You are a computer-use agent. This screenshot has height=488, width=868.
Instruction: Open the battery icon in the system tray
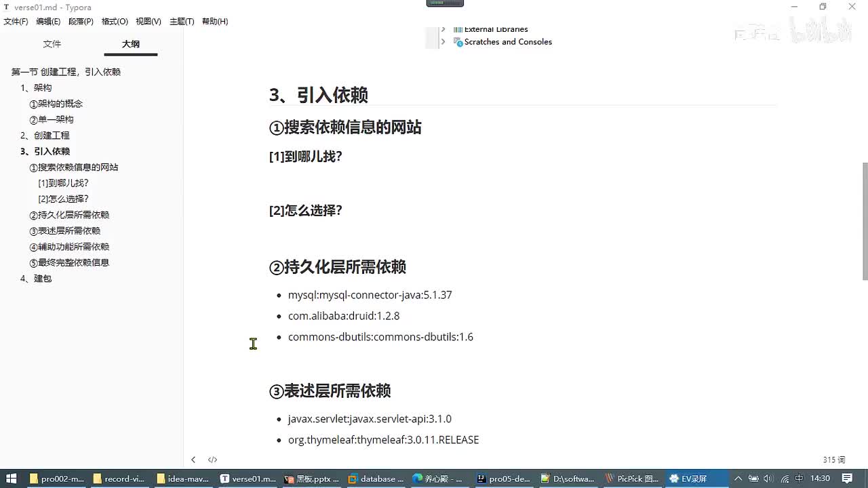pyautogui.click(x=753, y=479)
